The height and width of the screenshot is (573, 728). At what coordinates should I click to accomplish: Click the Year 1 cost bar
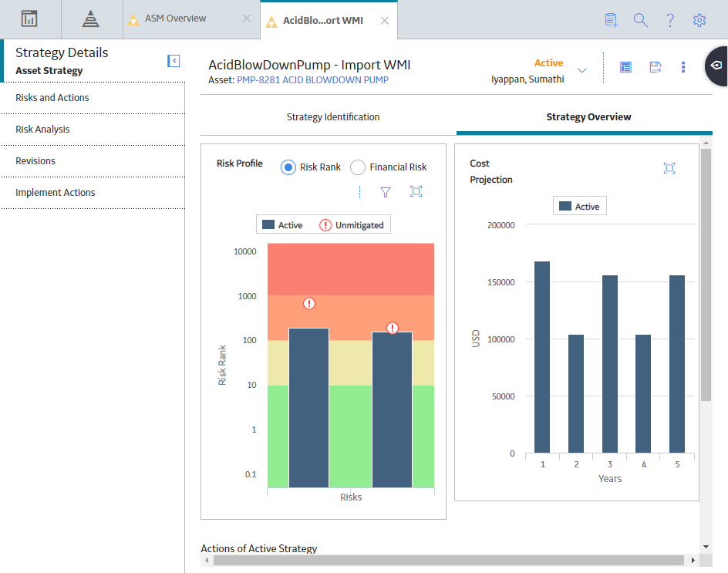[x=542, y=357]
